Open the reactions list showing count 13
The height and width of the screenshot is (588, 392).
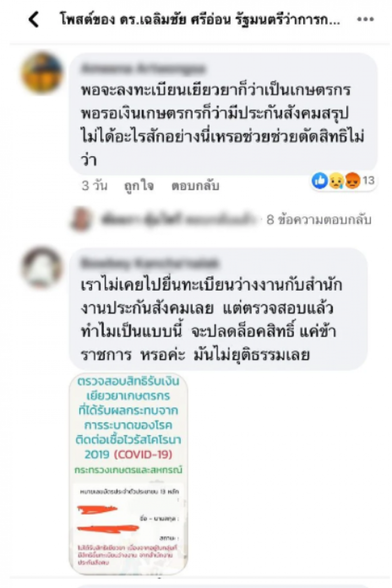(343, 181)
